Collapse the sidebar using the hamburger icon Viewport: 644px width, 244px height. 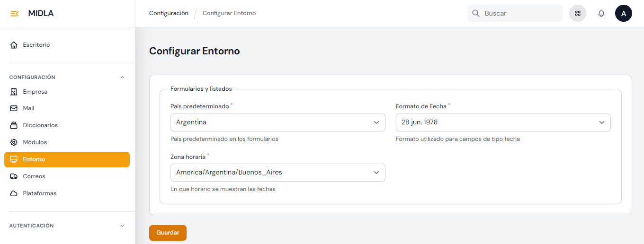(x=14, y=13)
